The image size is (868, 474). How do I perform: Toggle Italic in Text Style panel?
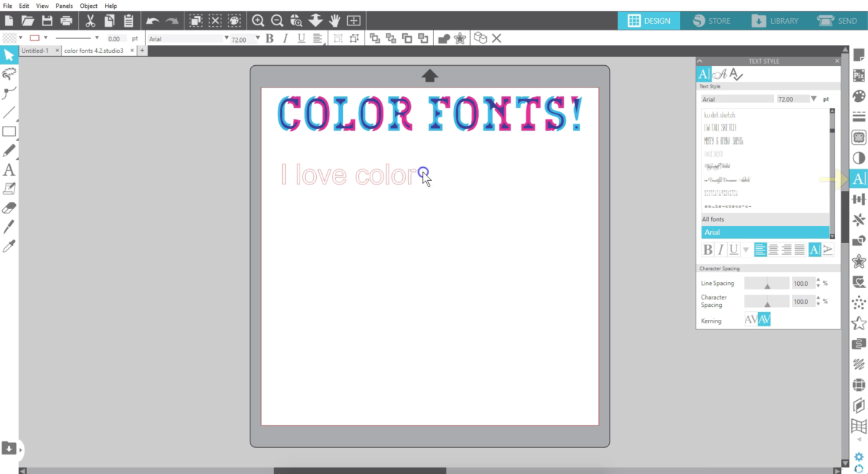click(721, 250)
